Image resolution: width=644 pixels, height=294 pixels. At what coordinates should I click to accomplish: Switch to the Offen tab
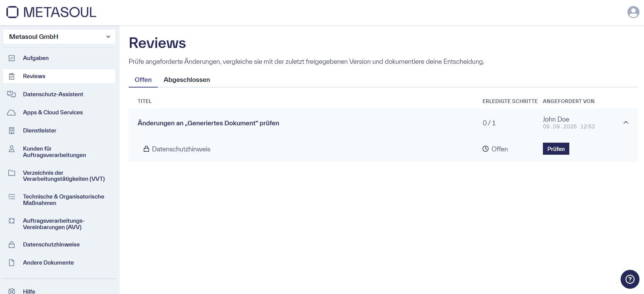tap(143, 80)
